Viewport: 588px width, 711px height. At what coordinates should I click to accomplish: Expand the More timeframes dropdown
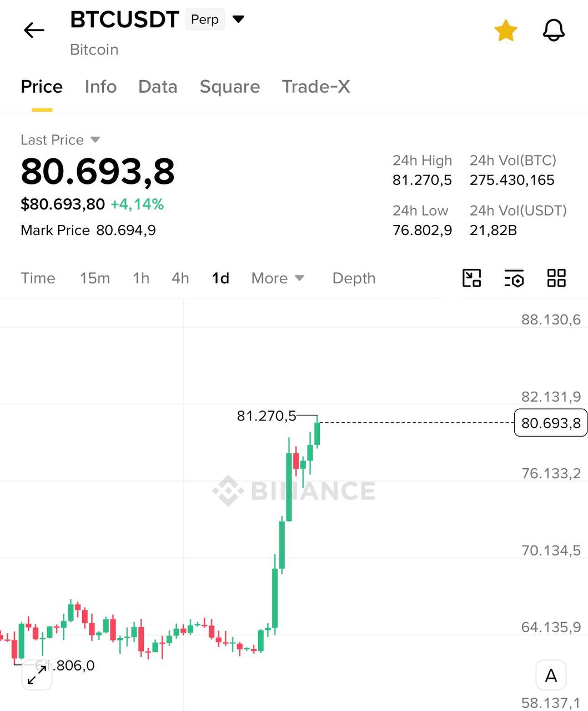pyautogui.click(x=278, y=278)
